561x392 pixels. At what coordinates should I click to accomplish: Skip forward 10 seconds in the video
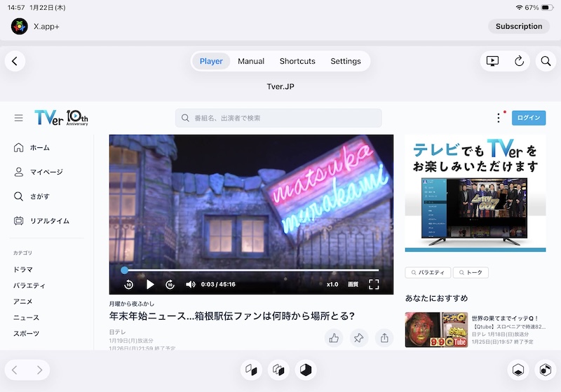[x=170, y=285]
